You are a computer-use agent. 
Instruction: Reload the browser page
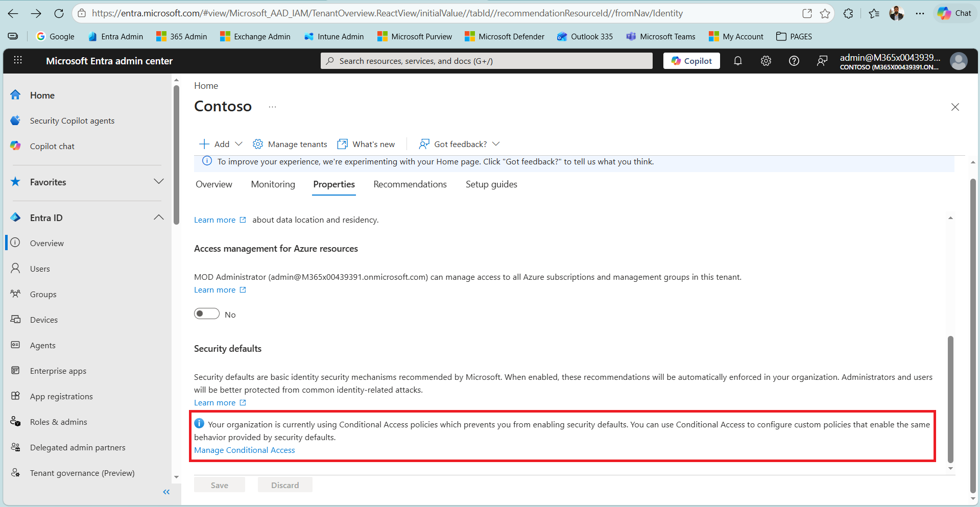[59, 13]
